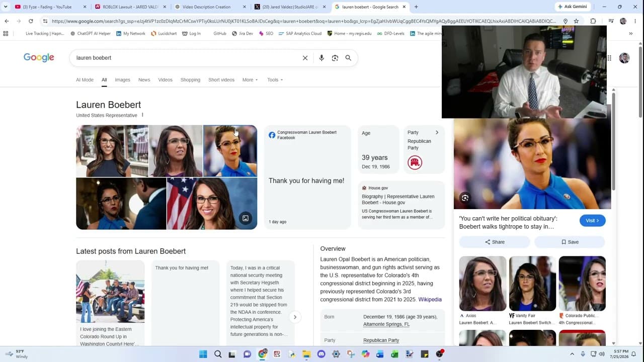Viewport: 644px width, 362px height.
Task: Open a new browser tab
Action: [416, 7]
